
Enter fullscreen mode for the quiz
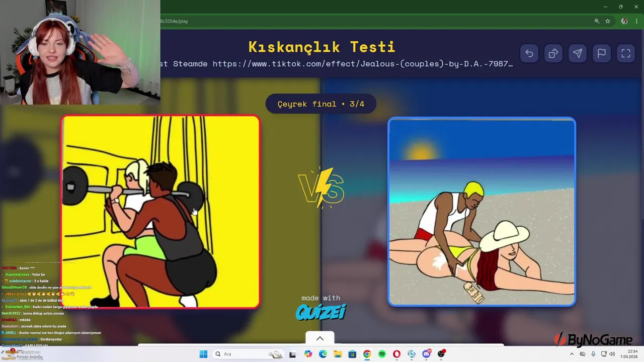[x=626, y=53]
